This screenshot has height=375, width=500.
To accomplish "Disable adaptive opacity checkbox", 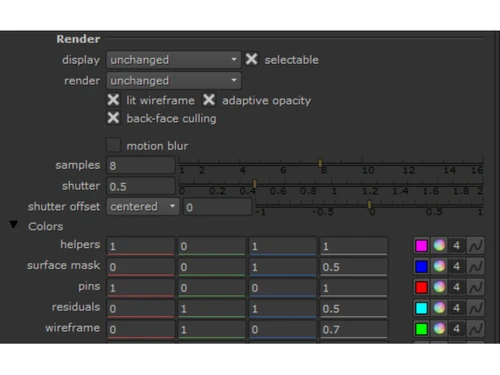I will [x=209, y=100].
